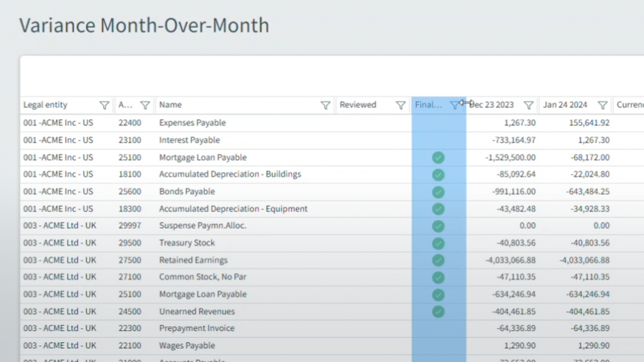Toggle final checkmark for Retained Earnings row
644x362 pixels.
(x=438, y=260)
